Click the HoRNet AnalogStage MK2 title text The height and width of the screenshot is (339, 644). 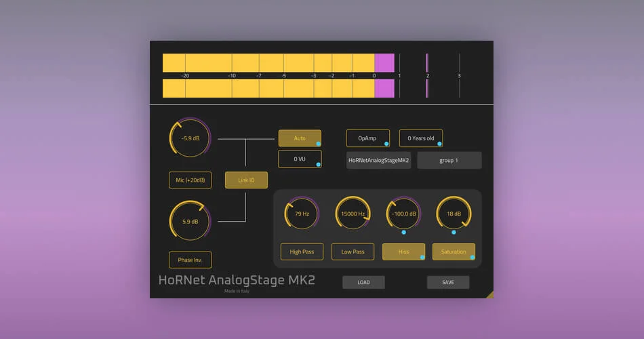(237, 280)
